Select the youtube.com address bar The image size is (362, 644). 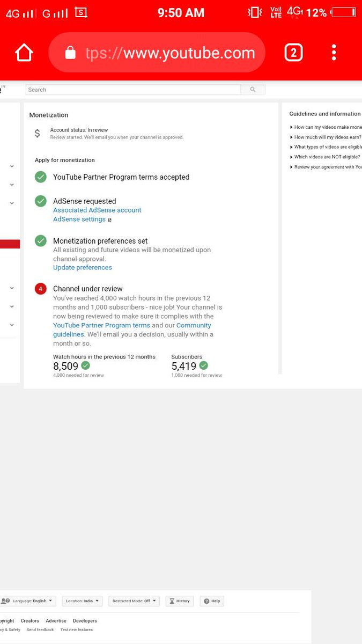tap(157, 53)
